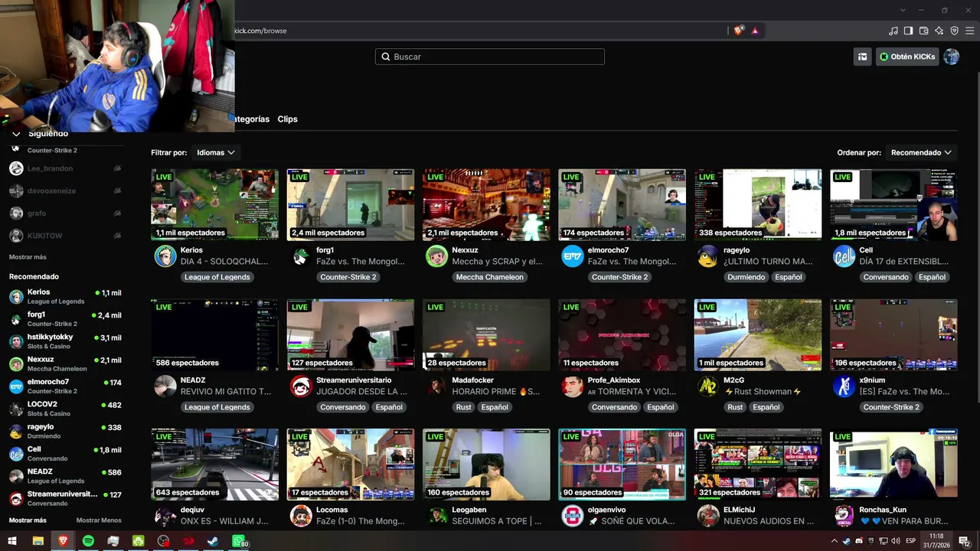Click the elmorocho7 channel avatar in the grid
Image resolution: width=980 pixels, height=551 pixels.
(572, 256)
